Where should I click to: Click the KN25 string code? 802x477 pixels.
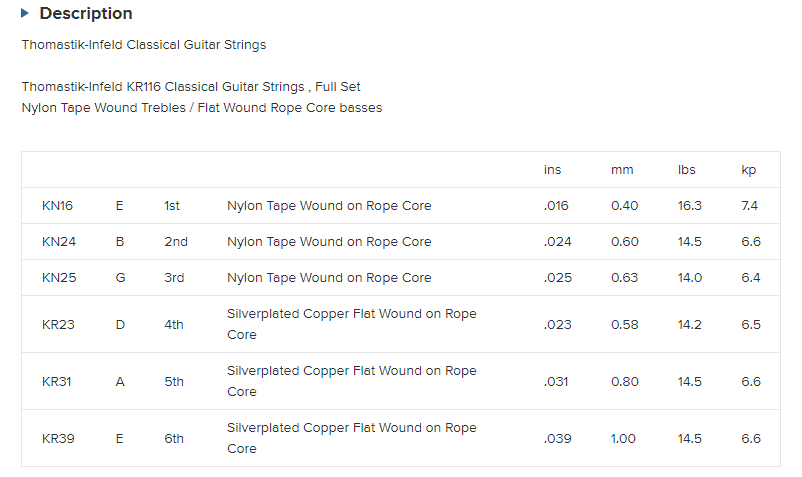57,278
